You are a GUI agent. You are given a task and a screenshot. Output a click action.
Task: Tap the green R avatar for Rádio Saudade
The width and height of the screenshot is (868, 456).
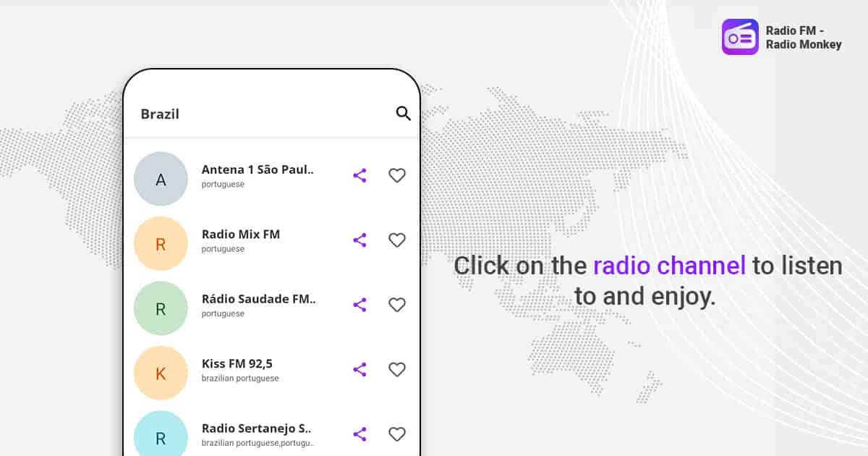(x=161, y=308)
